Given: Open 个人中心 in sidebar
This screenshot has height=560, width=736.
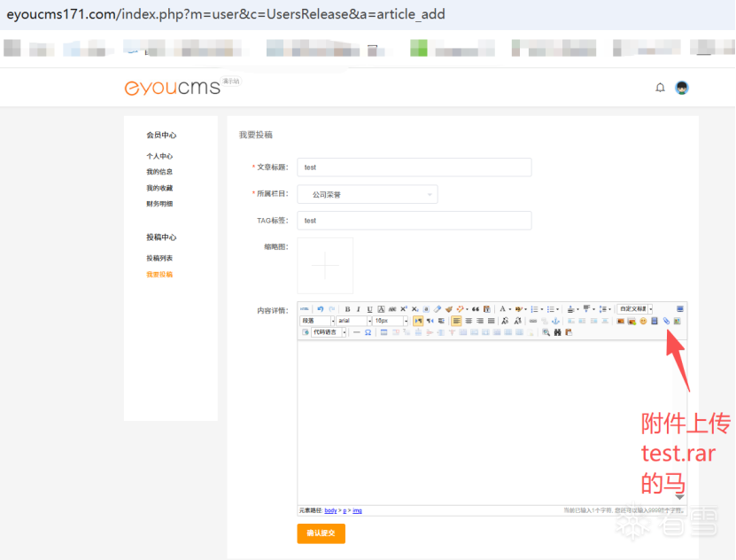Looking at the screenshot, I should tap(159, 156).
